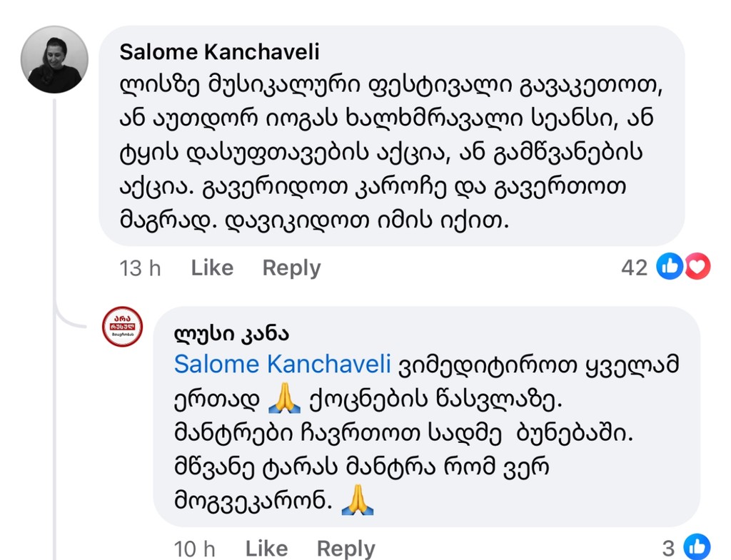731x560 pixels.
Task: Open Salome Kanchaveli's profile picture
Action: pos(54,60)
